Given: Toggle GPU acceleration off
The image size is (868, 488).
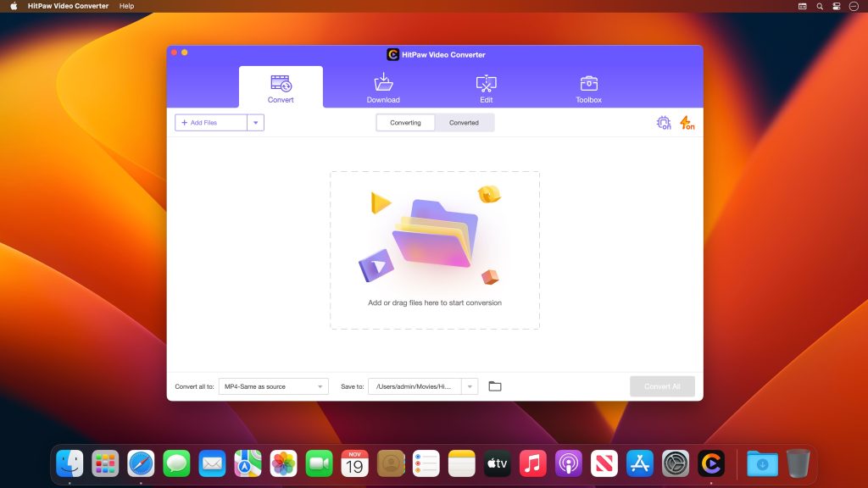Looking at the screenshot, I should 663,122.
